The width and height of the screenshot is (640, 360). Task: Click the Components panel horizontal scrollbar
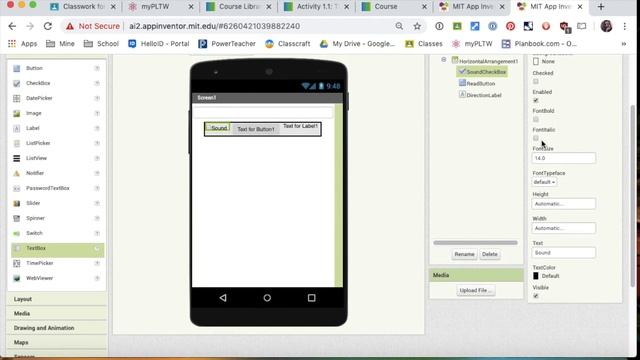pos(476,243)
